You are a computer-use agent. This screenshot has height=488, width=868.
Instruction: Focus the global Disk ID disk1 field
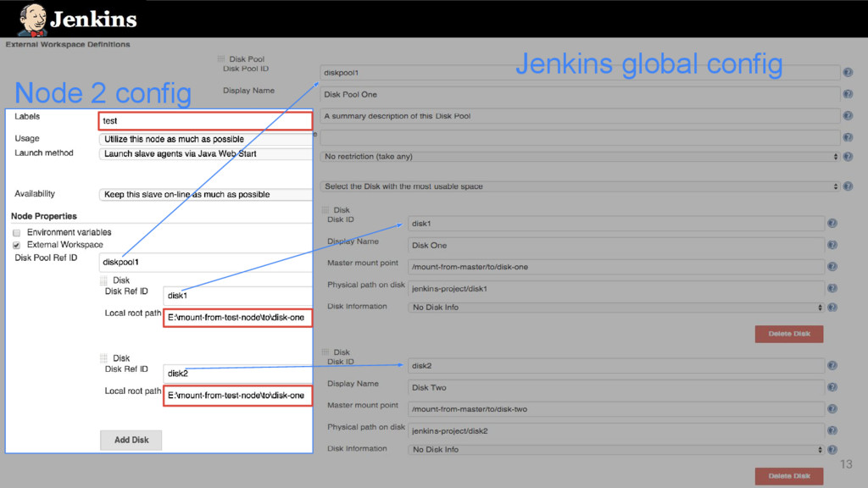tap(616, 224)
